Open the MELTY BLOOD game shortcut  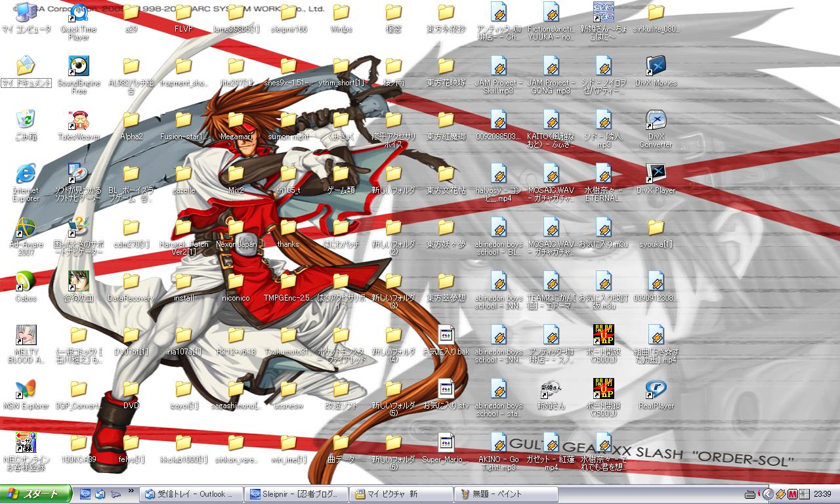coord(26,343)
